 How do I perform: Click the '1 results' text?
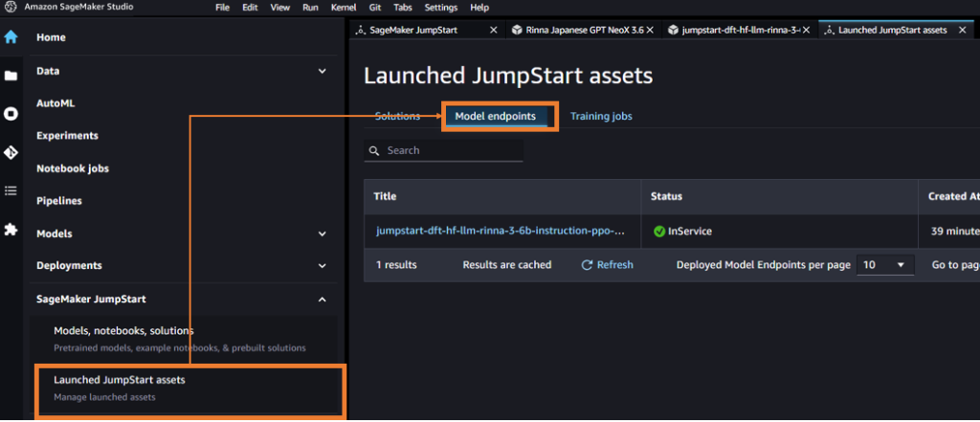click(396, 265)
